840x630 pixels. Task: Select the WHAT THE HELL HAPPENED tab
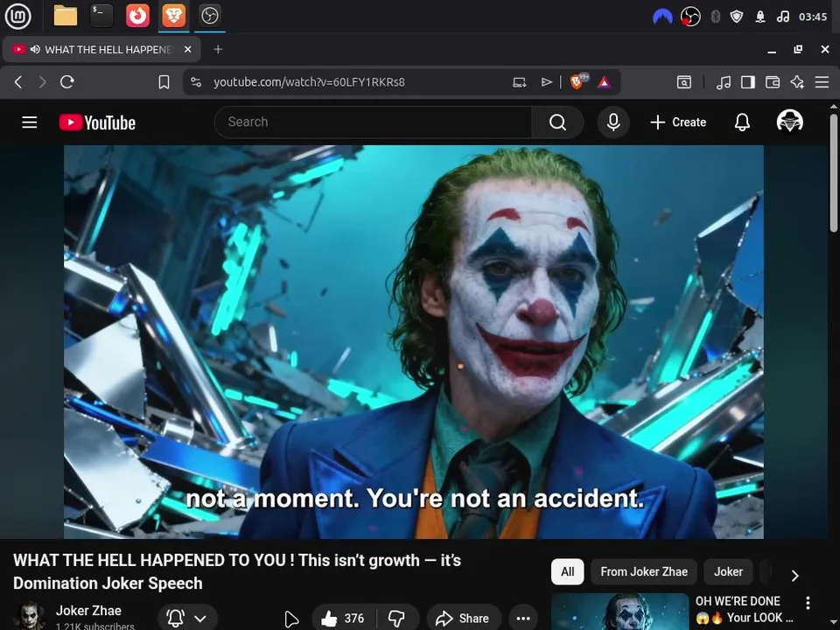click(101, 49)
